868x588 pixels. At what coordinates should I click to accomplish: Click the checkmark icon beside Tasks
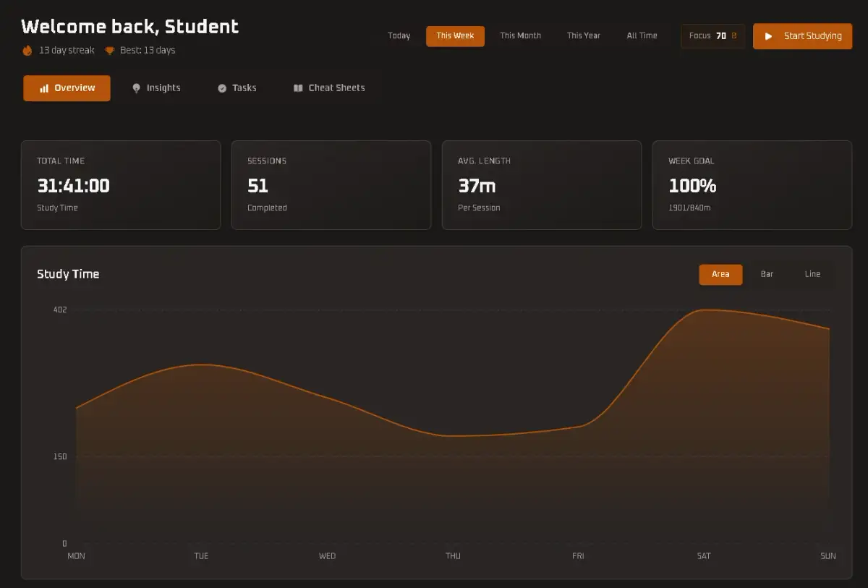223,88
